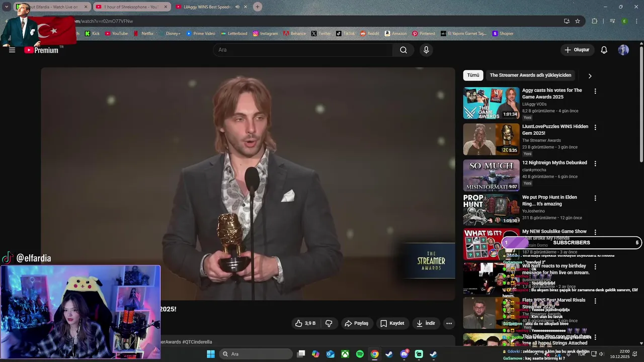Viewport: 644px width, 362px height.
Task: Show more filter chips with right arrow
Action: click(590, 76)
